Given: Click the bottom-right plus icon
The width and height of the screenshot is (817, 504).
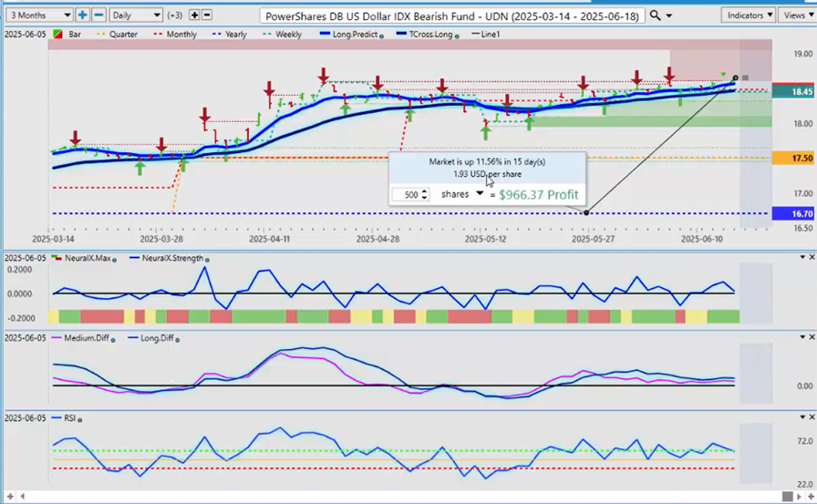Looking at the screenshot, I should pyautogui.click(x=811, y=497).
